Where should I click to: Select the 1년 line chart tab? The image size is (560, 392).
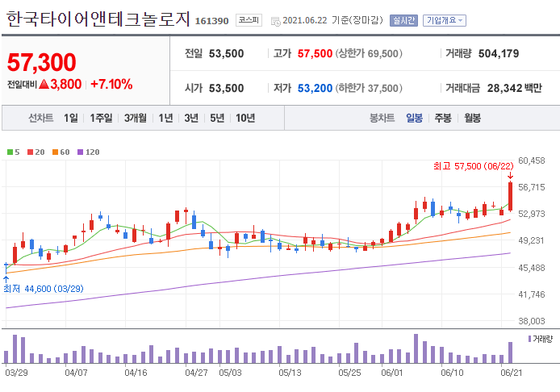[165, 118]
